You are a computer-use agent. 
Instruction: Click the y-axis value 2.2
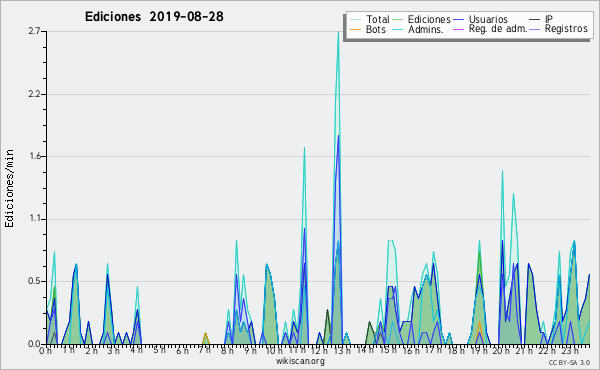pyautogui.click(x=34, y=94)
